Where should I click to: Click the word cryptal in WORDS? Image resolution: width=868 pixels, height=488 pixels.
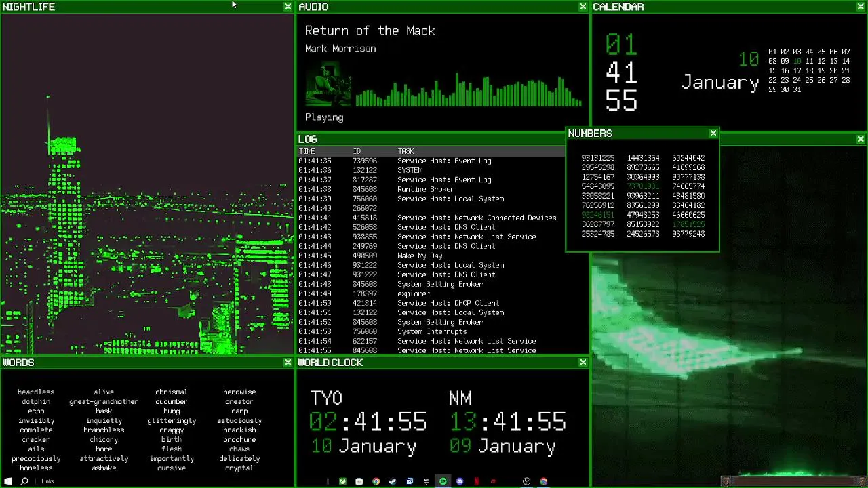coord(239,468)
